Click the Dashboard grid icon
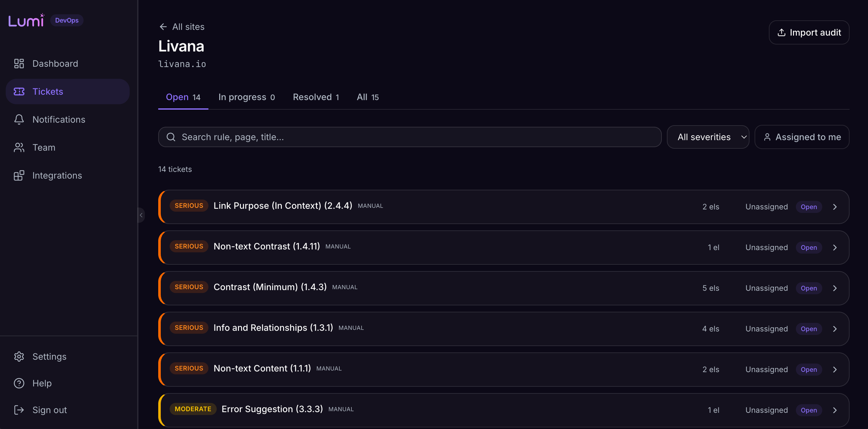This screenshot has height=429, width=868. click(19, 63)
